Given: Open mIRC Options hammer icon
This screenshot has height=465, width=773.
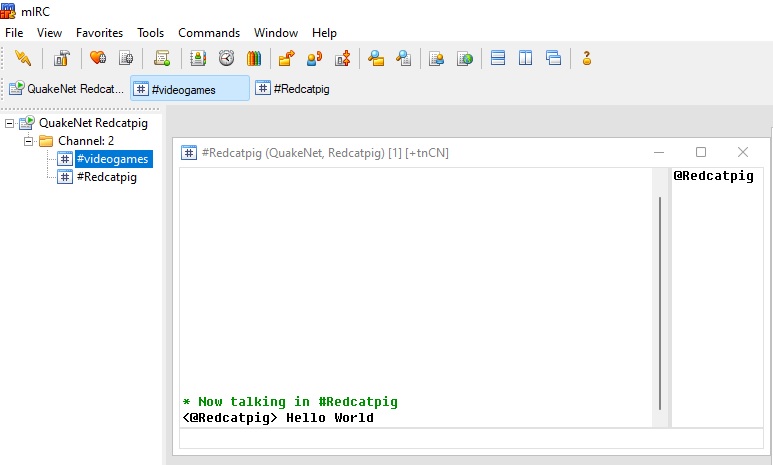Looking at the screenshot, I should 62,58.
